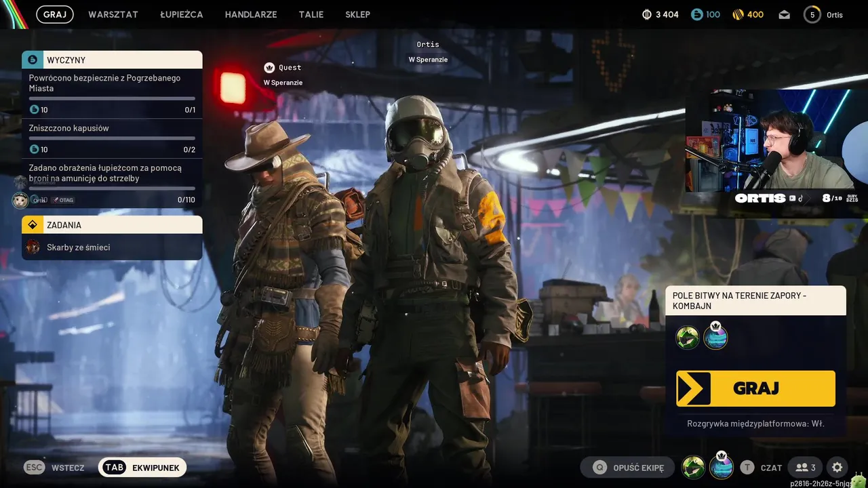Open the Ortis profile name in header
Screen dimensions: 868x488
coord(835,14)
